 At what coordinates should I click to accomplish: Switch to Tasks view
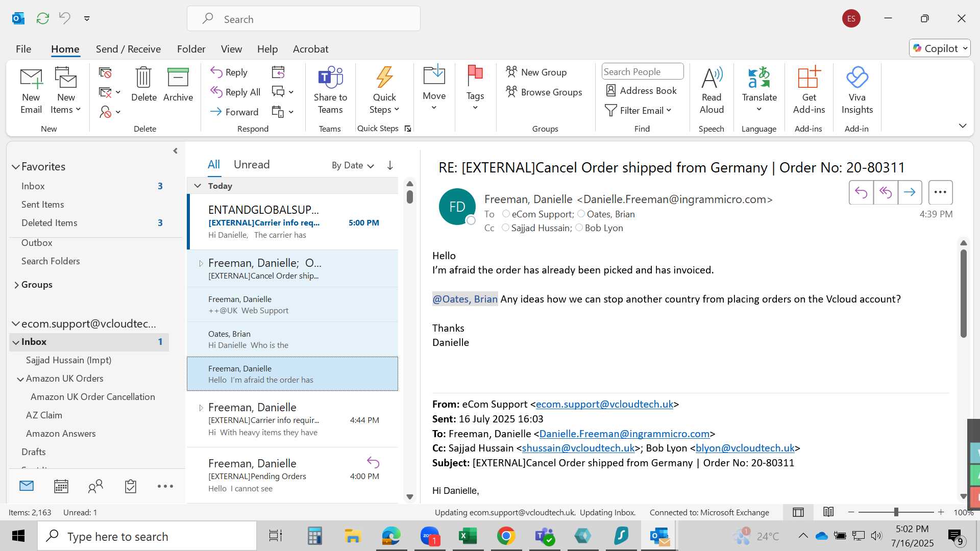point(131,486)
